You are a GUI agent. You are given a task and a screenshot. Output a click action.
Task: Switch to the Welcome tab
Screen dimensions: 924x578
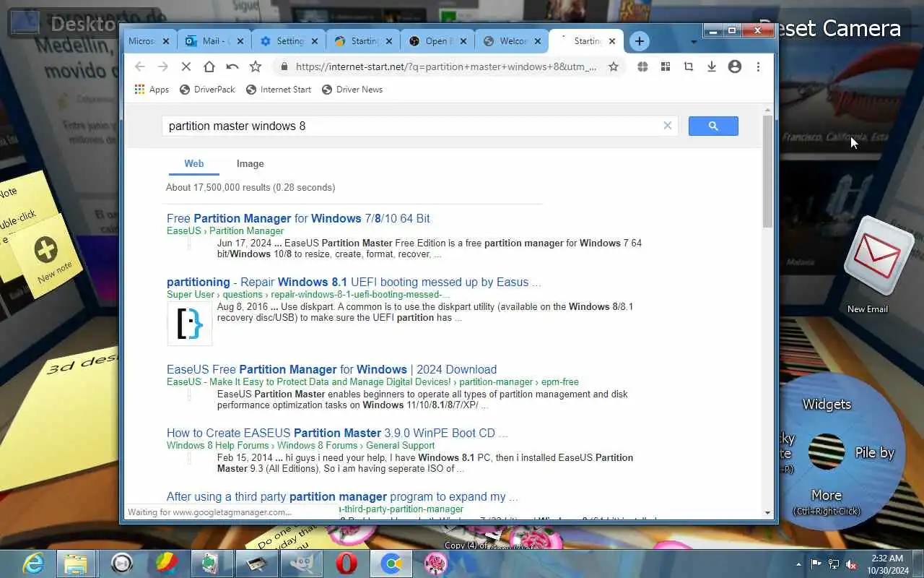coord(510,41)
